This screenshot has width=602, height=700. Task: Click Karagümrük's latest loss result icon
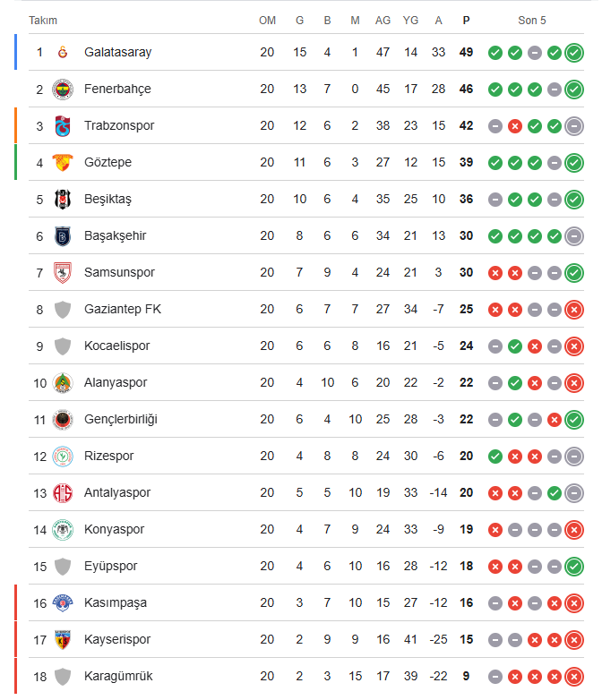[574, 677]
